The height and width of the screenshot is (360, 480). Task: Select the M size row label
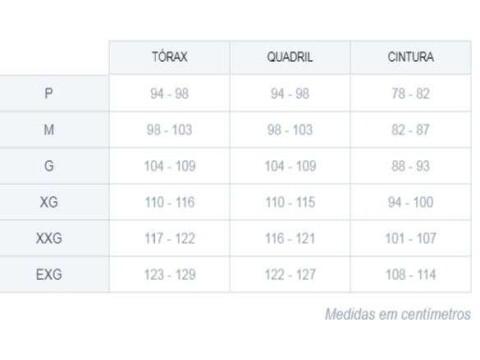pos(49,130)
